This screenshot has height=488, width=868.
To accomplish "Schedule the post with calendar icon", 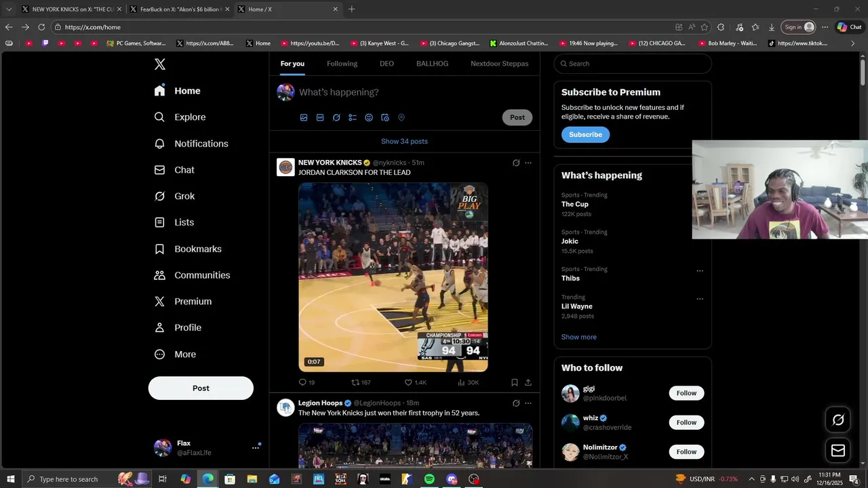I will (x=385, y=117).
